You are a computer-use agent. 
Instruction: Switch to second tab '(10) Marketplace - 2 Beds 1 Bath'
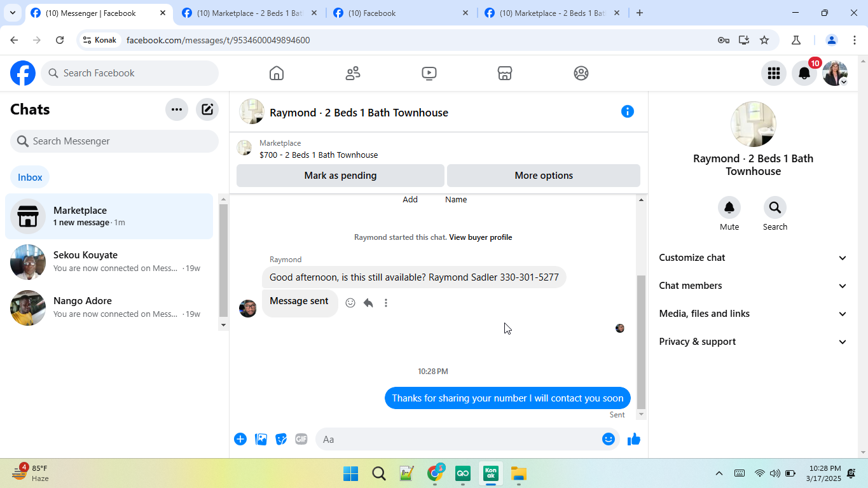[250, 13]
